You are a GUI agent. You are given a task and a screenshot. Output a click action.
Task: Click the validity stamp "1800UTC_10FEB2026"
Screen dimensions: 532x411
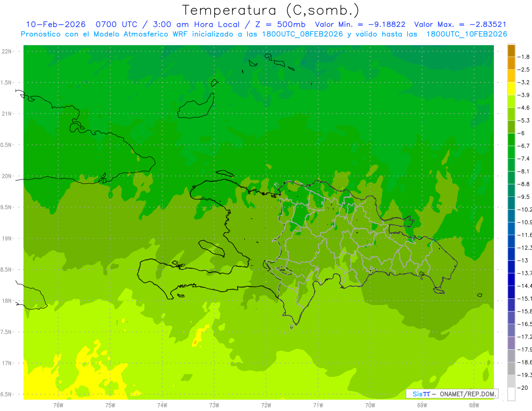point(466,34)
